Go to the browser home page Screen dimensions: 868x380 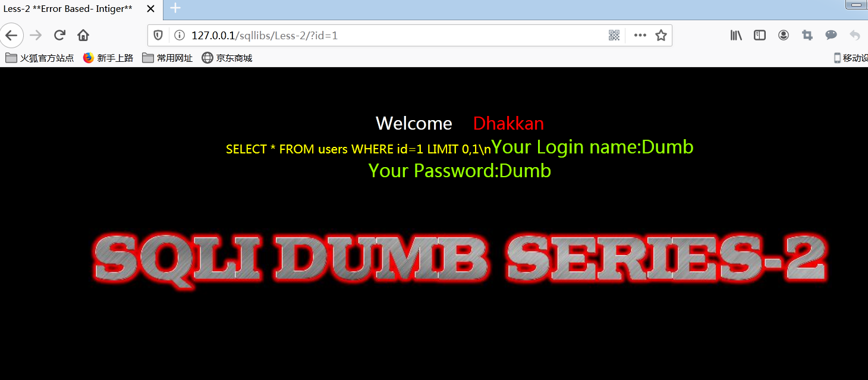(83, 36)
